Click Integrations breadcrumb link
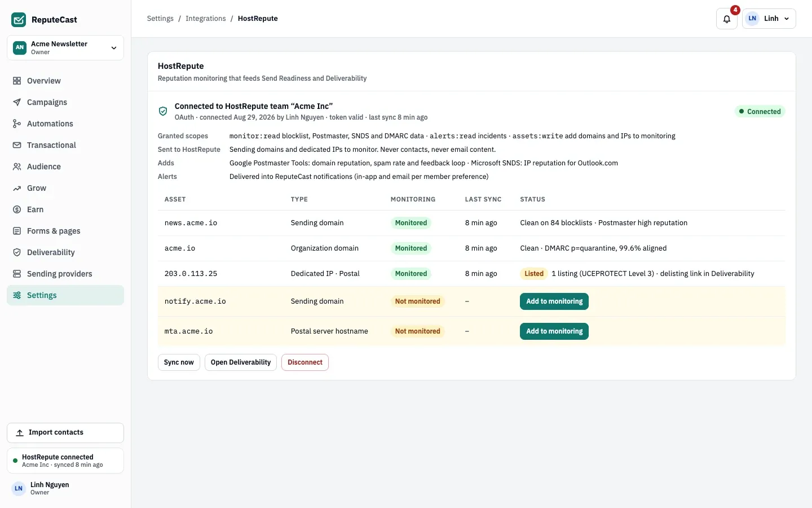Image resolution: width=812 pixels, height=508 pixels. [206, 19]
